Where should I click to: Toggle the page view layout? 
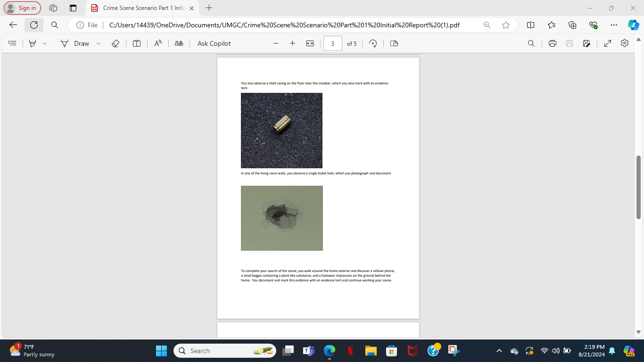click(x=394, y=43)
